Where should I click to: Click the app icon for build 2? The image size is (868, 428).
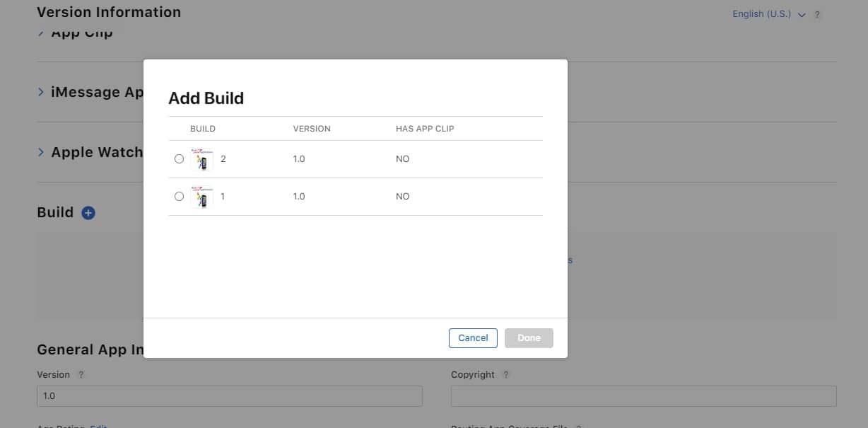202,159
